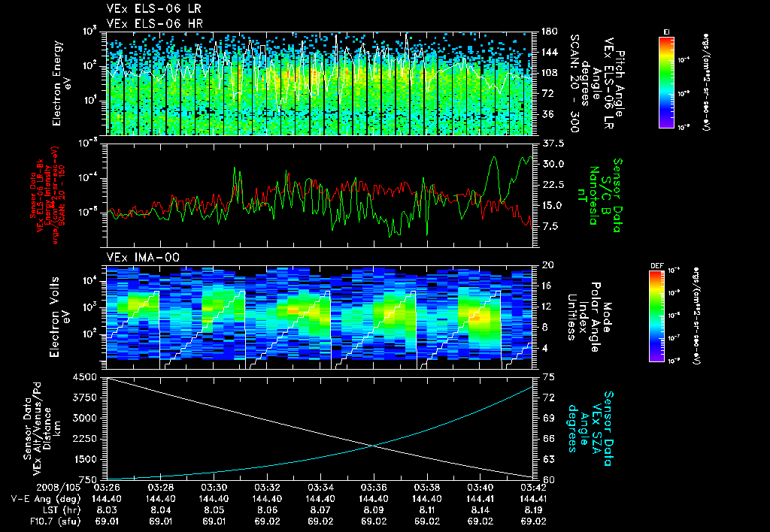770x532 pixels.
Task: Select the VEx ELS-06 HR title
Action: click(154, 23)
